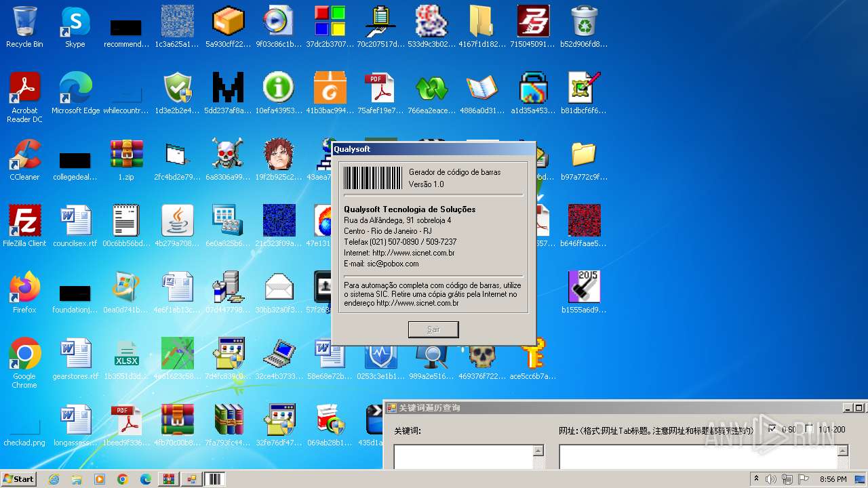
Task: Click 'E-mail: sic@pobox.com' text
Action: [381, 264]
